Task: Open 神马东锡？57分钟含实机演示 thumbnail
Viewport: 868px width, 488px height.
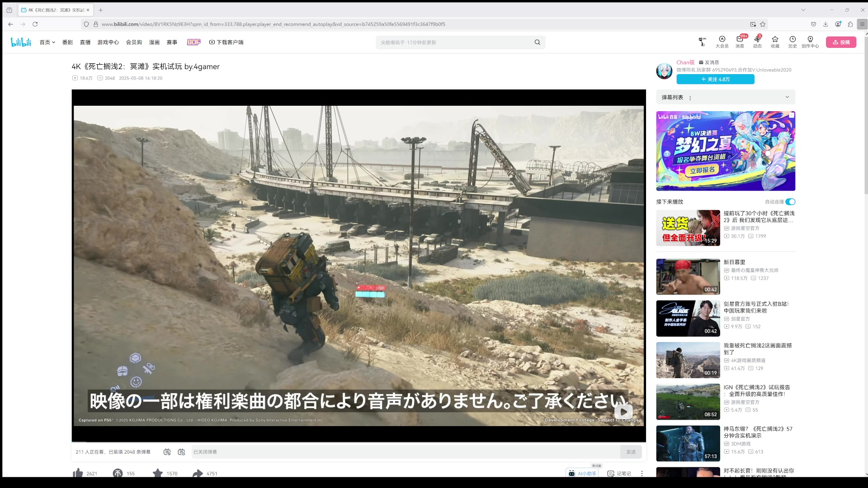Action: [688, 443]
